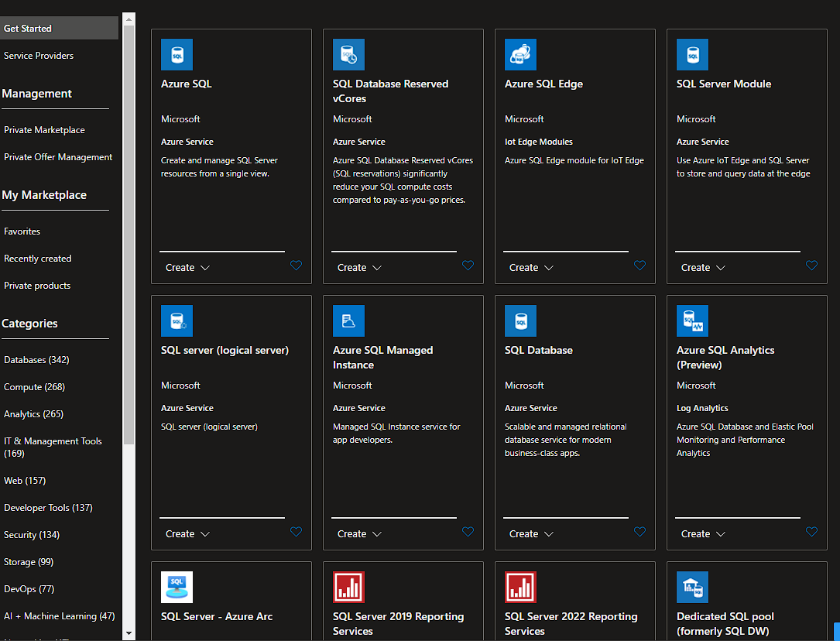This screenshot has width=840, height=641.
Task: Click the Azure SQL product icon
Action: [177, 55]
